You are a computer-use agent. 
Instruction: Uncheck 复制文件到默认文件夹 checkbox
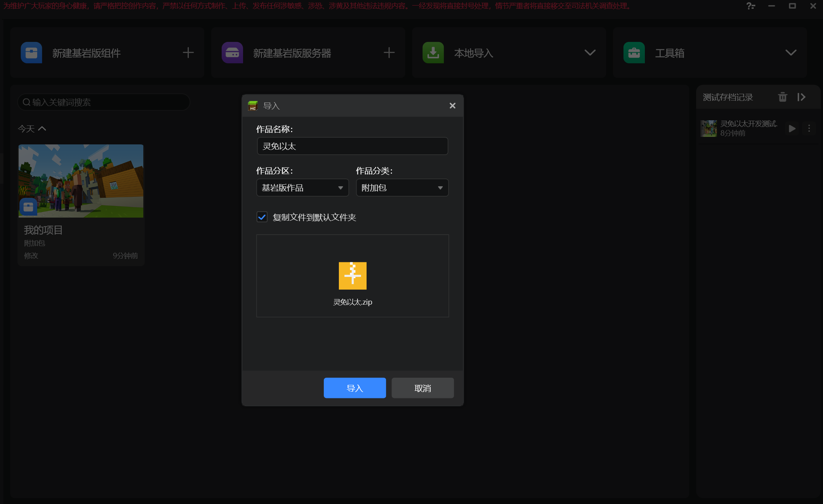(x=262, y=217)
